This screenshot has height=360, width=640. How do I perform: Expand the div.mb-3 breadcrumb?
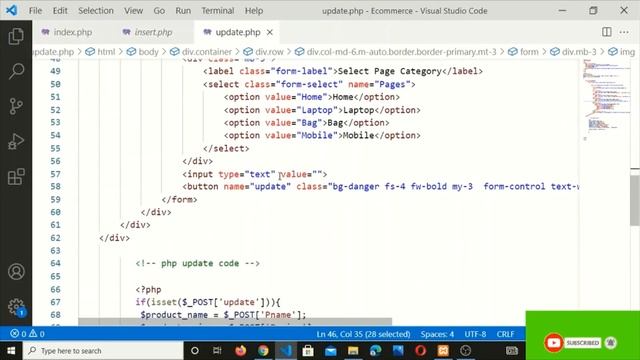click(573, 52)
